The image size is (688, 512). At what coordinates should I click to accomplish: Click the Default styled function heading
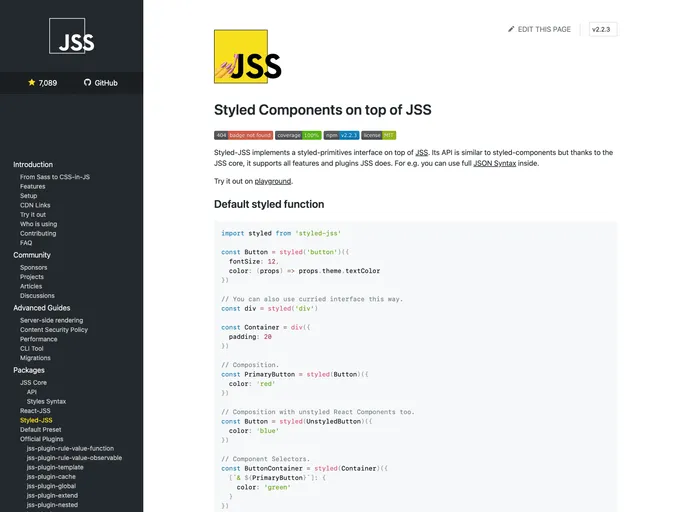(269, 204)
